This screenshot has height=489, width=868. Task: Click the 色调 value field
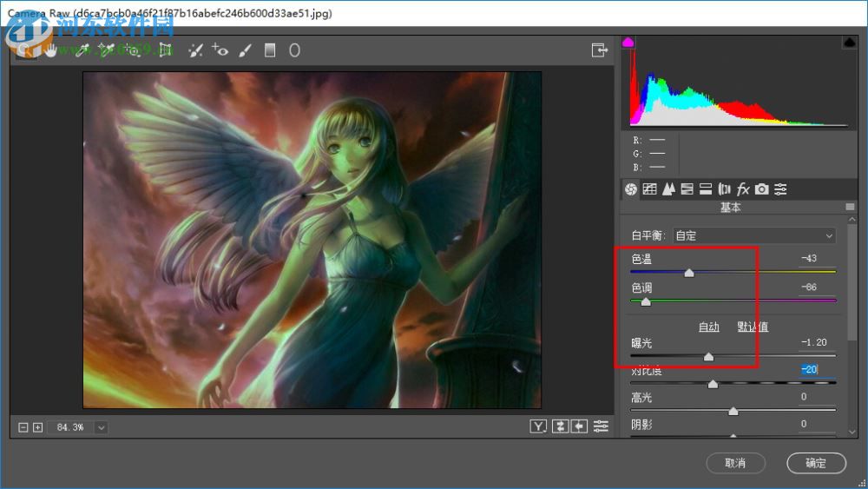click(817, 287)
